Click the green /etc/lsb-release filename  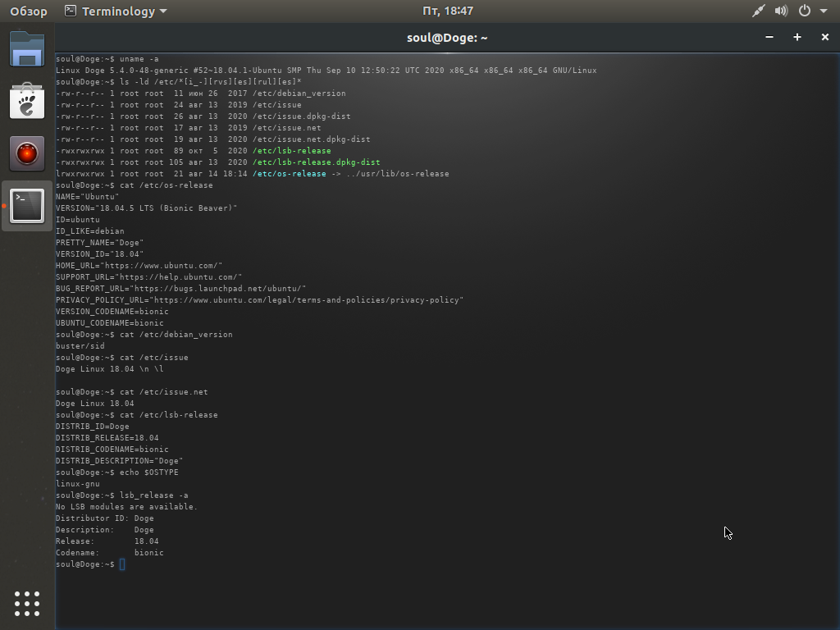pos(292,151)
